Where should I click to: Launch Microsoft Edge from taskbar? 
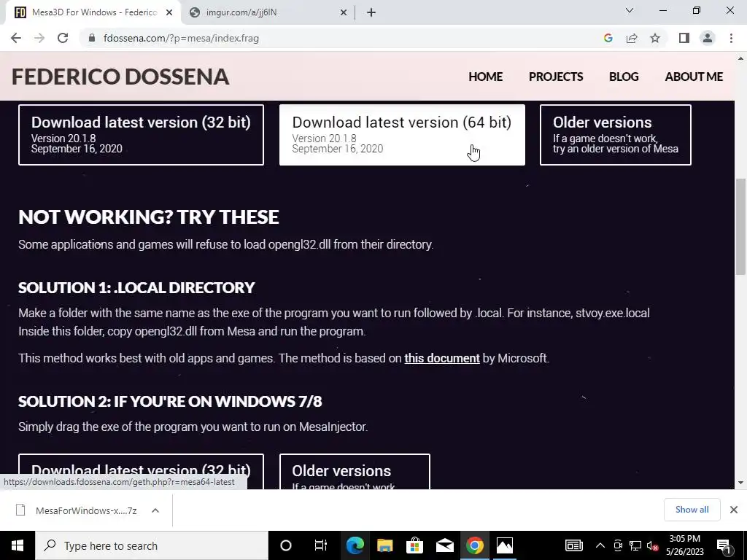tap(355, 545)
